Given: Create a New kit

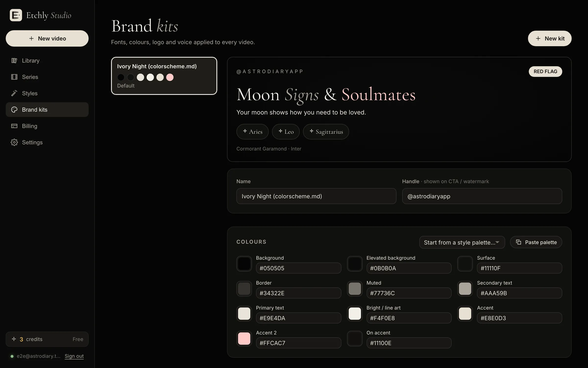Looking at the screenshot, I should pyautogui.click(x=550, y=39).
